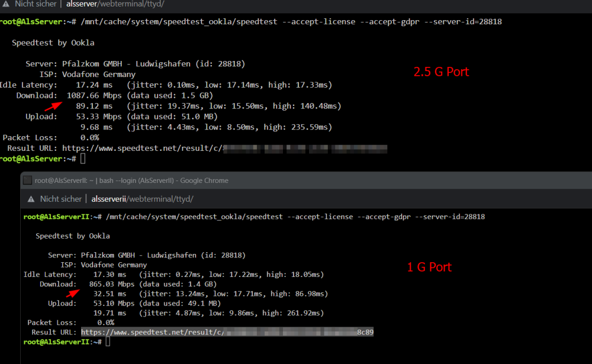Click the 19.71 ms upload latency value
Screen dimensions: 592x364
[x=110, y=313]
